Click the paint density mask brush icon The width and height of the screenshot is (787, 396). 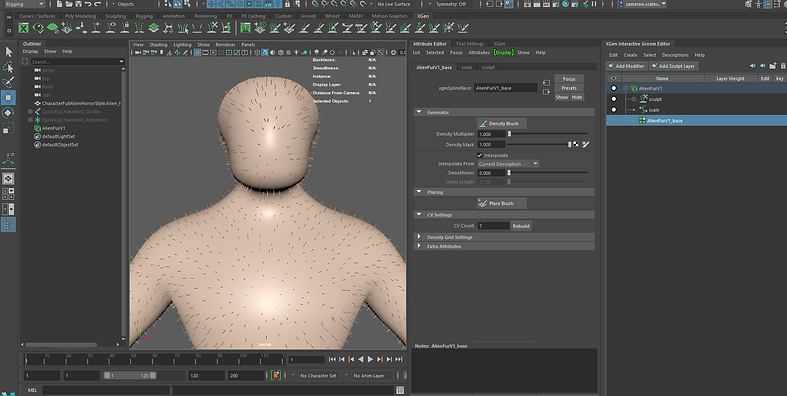[586, 145]
